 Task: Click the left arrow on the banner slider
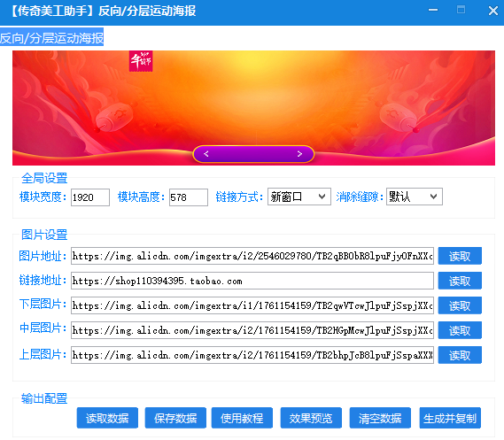(206, 154)
